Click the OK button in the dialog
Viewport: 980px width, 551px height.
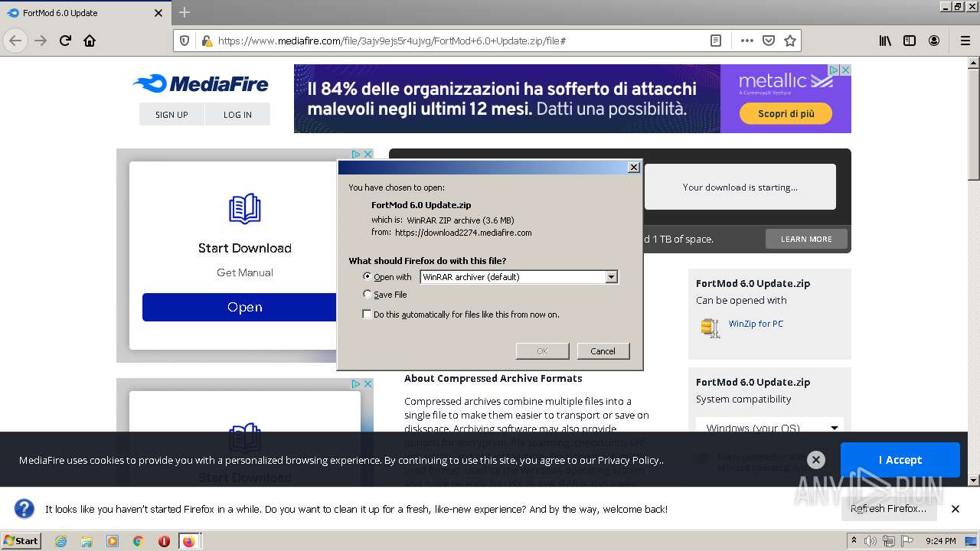coord(542,351)
